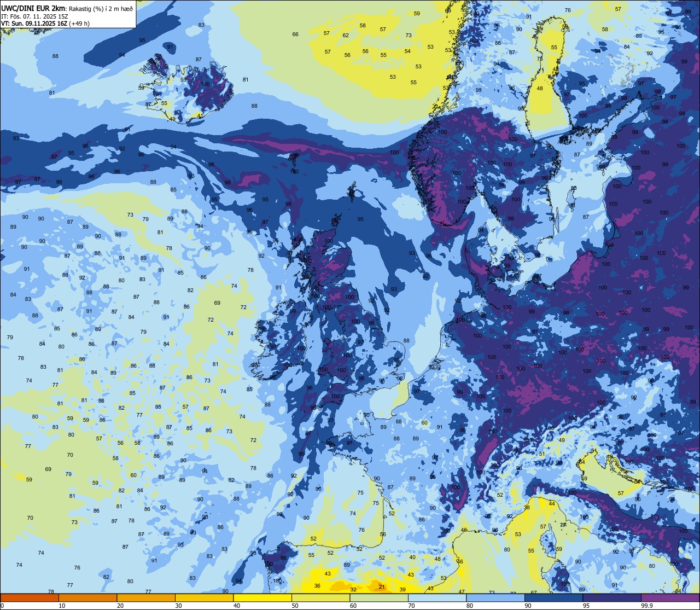The height and width of the screenshot is (610, 700).
Task: Click the 'IT: Fös. 07. 11. 2025 15Z' line
Action: click(x=34, y=16)
